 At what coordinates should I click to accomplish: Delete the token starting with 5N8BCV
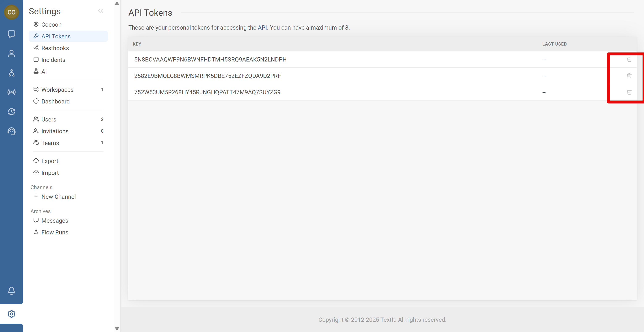[x=629, y=59]
